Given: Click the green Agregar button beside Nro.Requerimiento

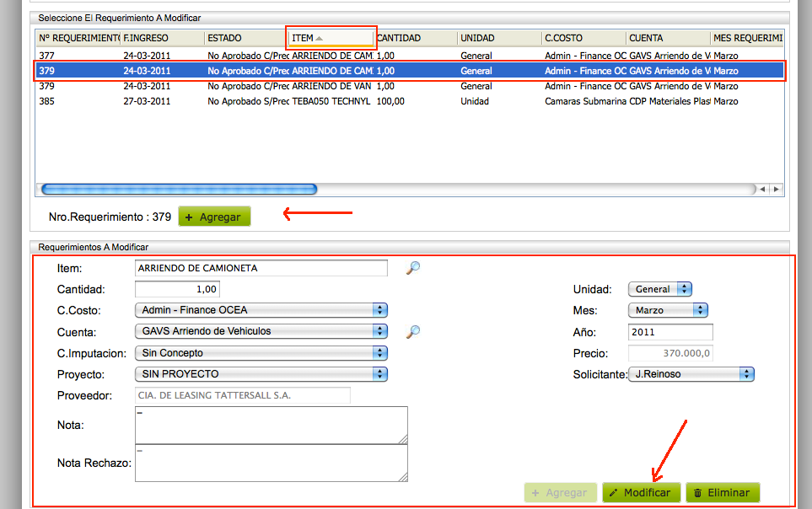Looking at the screenshot, I should click(214, 217).
